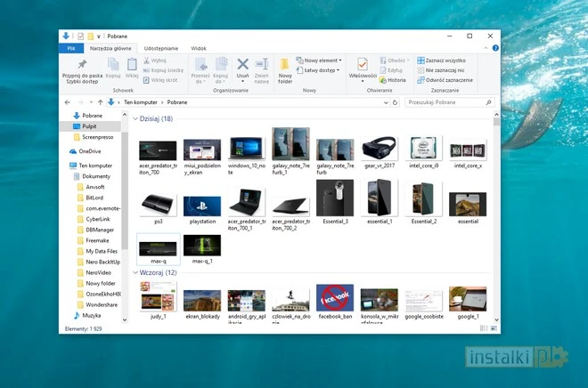This screenshot has width=588, height=388.
Task: Switch to the Udostępnianie ribbon tab
Action: (160, 48)
